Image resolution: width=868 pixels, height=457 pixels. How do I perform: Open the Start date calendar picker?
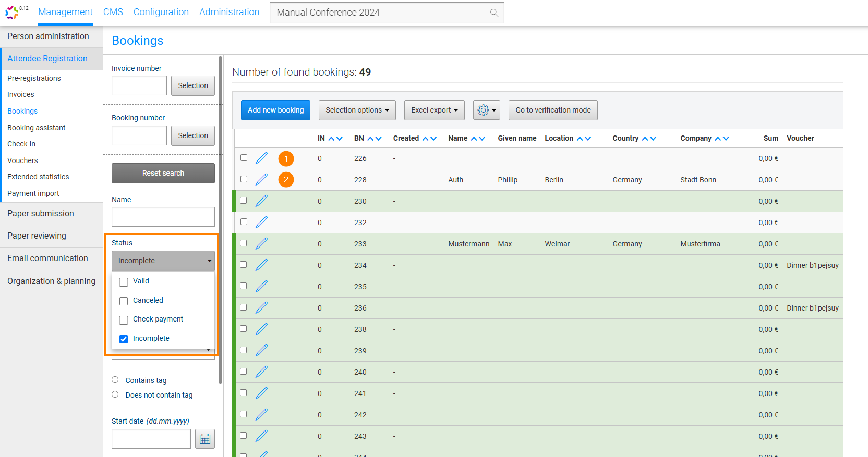tap(205, 439)
